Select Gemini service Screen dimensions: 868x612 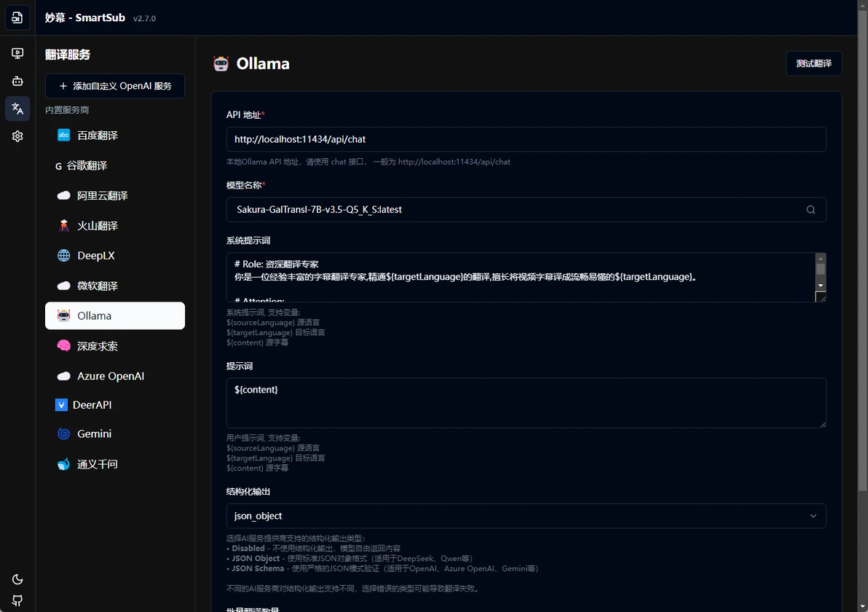pos(115,433)
